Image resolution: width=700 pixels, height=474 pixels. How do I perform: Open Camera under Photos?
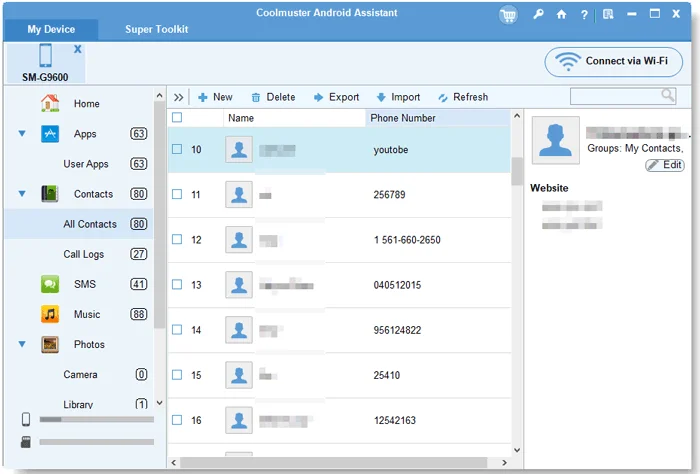click(x=80, y=374)
